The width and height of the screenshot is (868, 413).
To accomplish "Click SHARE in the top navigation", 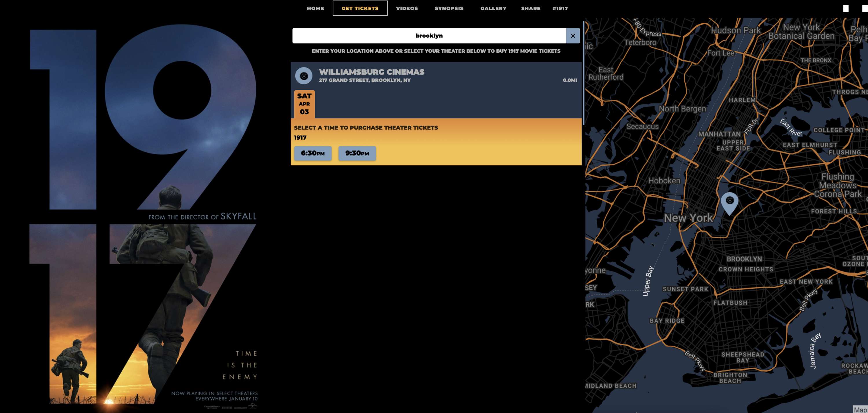I will coord(531,8).
